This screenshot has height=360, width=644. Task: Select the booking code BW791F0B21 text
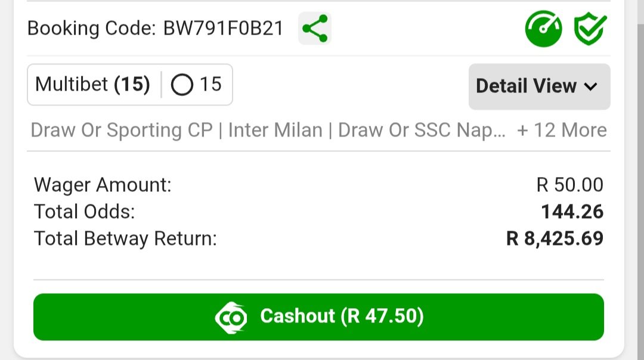coord(224,29)
